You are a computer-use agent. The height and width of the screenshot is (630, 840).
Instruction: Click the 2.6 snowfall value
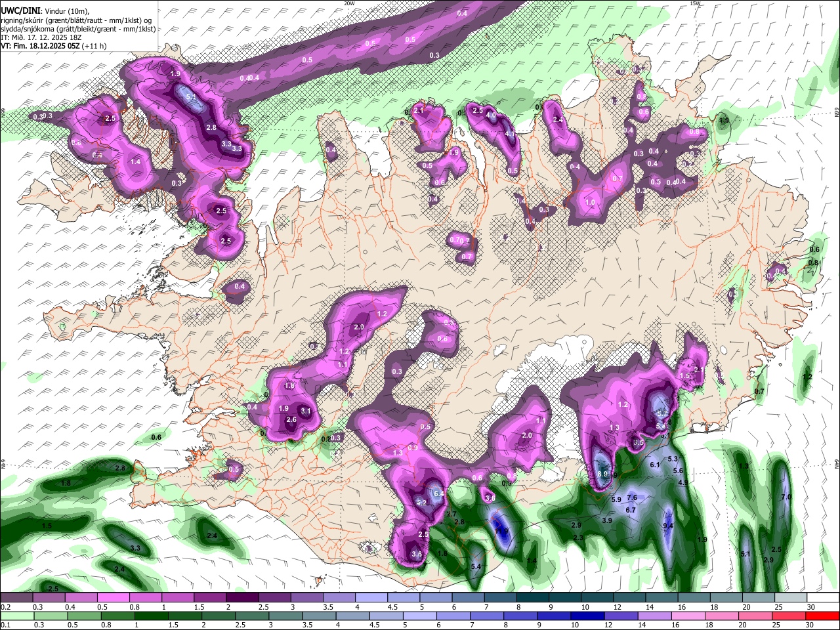pyautogui.click(x=291, y=420)
